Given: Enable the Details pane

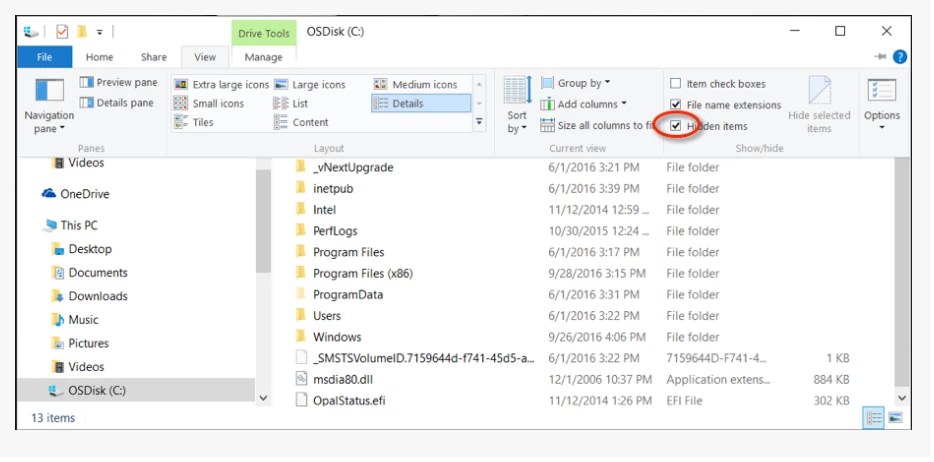Looking at the screenshot, I should [117, 102].
